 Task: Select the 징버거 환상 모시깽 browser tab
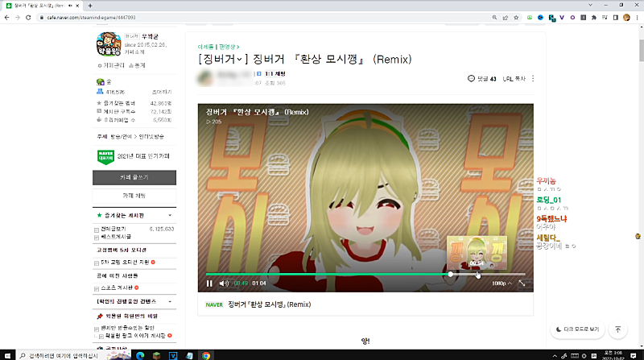point(43,6)
